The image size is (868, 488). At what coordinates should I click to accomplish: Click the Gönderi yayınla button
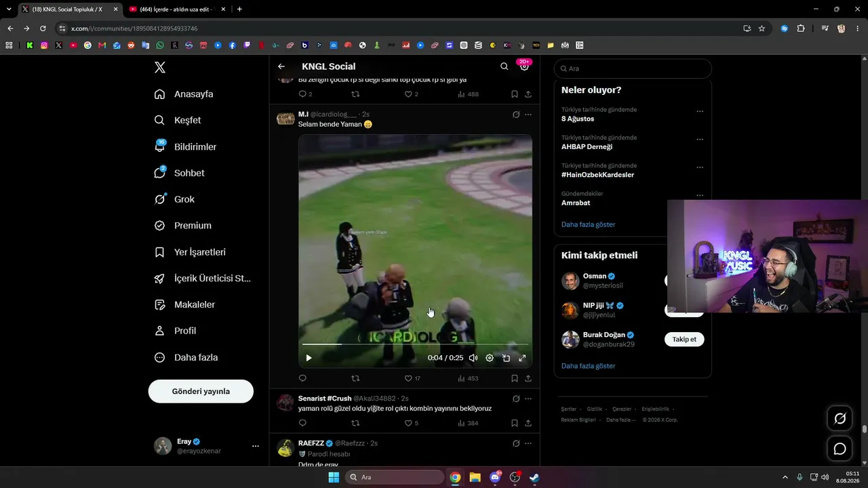pos(201,391)
